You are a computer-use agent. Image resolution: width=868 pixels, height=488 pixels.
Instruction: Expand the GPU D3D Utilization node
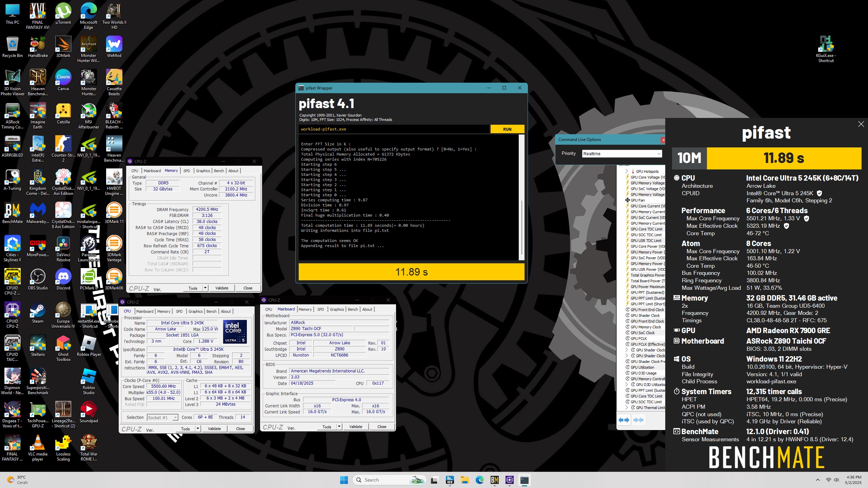627,385
